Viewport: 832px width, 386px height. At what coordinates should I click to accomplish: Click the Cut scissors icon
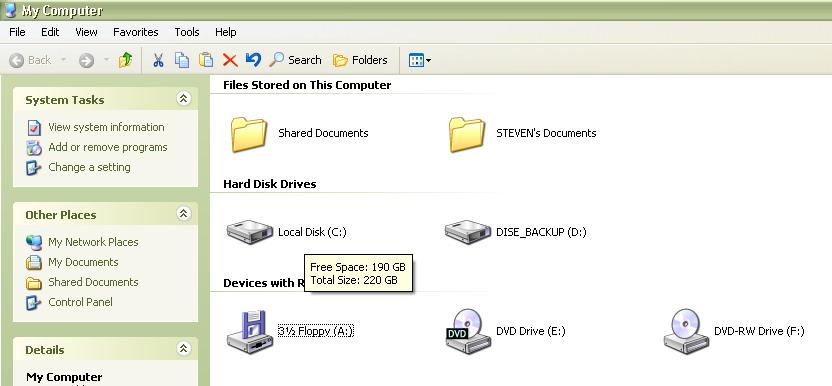[x=158, y=60]
